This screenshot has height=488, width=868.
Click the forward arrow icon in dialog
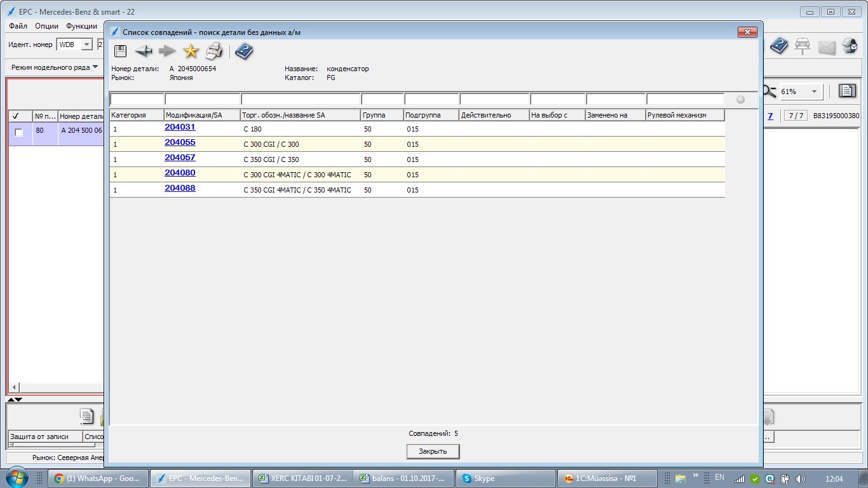(167, 52)
